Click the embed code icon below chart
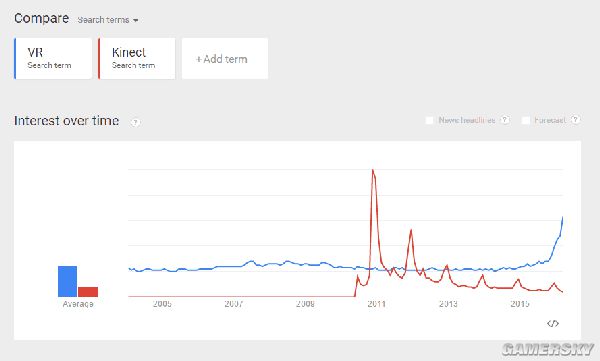Image resolution: width=600 pixels, height=361 pixels. click(x=553, y=323)
